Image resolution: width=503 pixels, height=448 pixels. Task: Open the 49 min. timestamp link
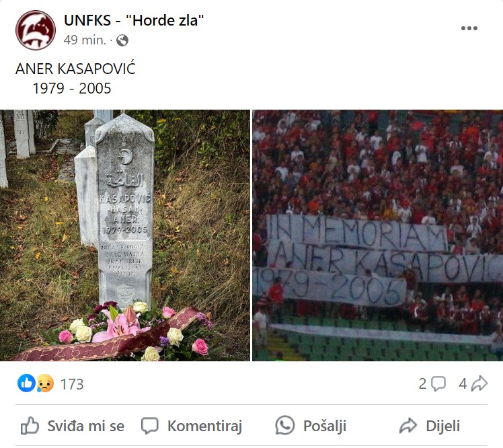coord(85,40)
